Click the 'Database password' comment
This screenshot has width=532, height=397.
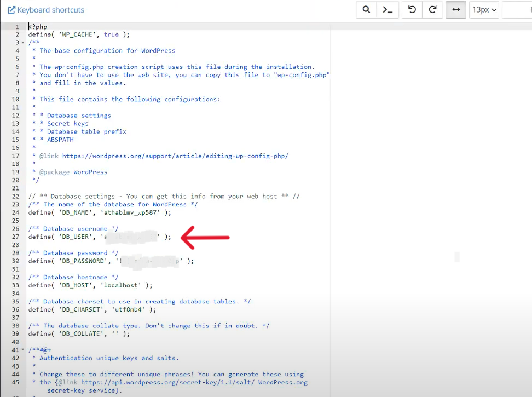(x=73, y=253)
